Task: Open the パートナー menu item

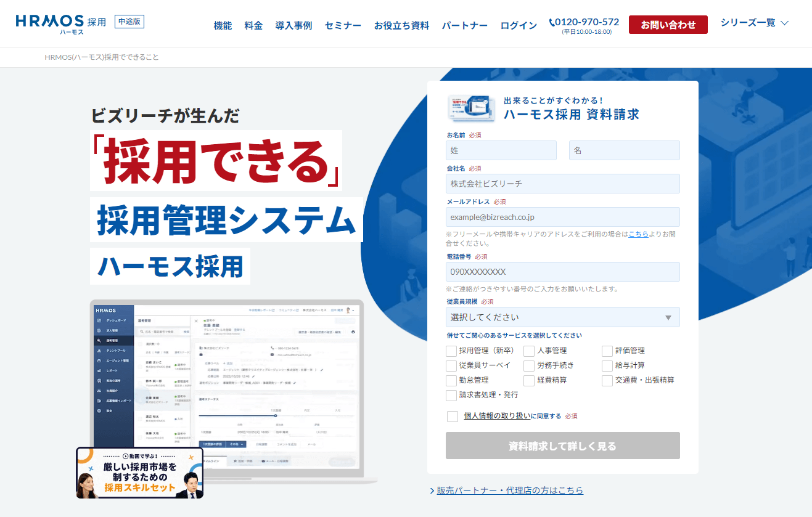Action: [x=464, y=25]
